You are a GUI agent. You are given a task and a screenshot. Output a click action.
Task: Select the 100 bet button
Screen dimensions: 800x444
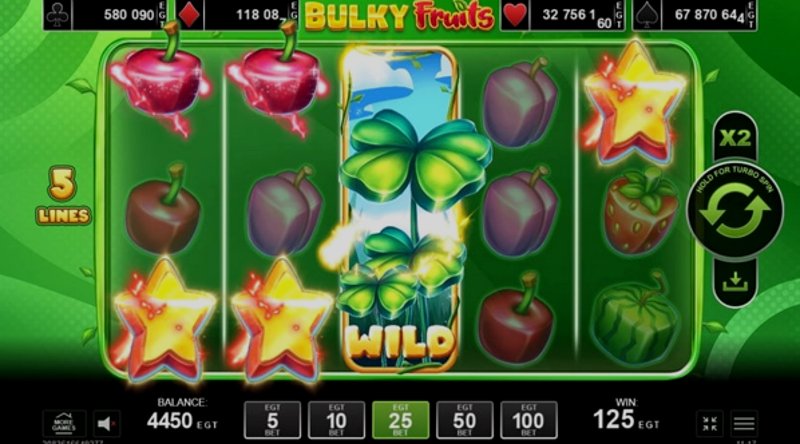click(529, 420)
